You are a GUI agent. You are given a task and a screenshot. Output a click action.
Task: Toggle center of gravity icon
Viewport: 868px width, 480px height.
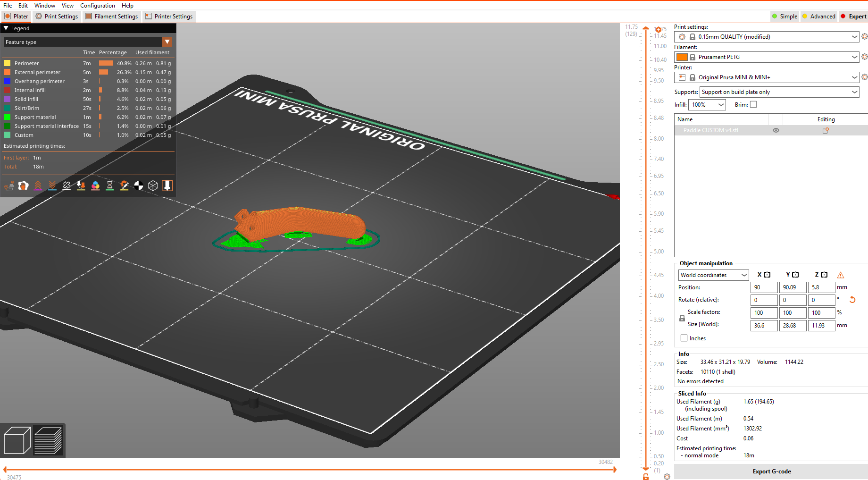point(139,186)
